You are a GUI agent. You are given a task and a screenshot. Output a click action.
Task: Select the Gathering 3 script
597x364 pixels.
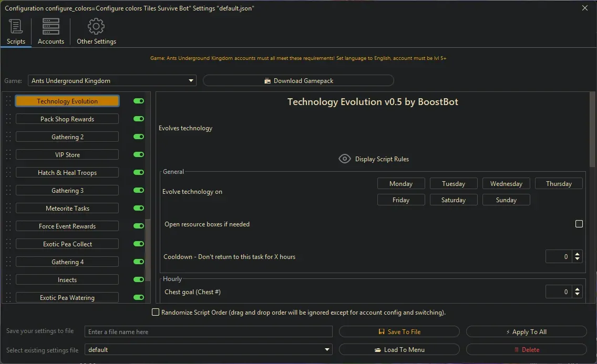coord(67,191)
